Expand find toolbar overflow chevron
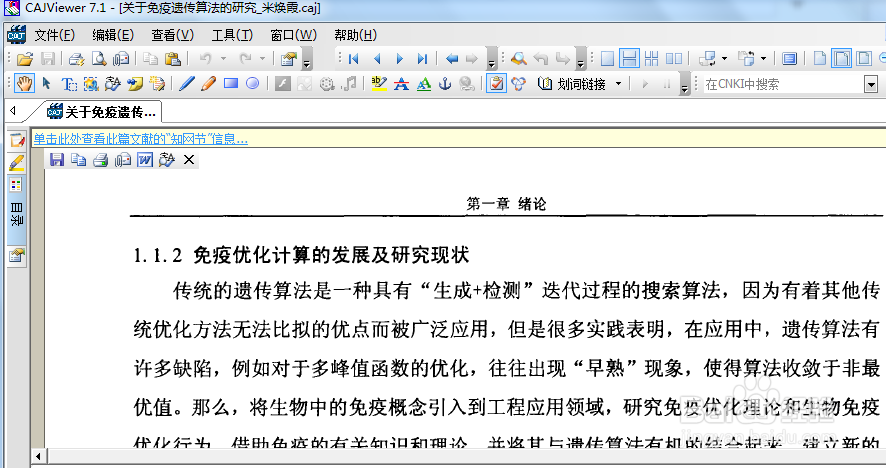The height and width of the screenshot is (468, 886). coord(580,59)
